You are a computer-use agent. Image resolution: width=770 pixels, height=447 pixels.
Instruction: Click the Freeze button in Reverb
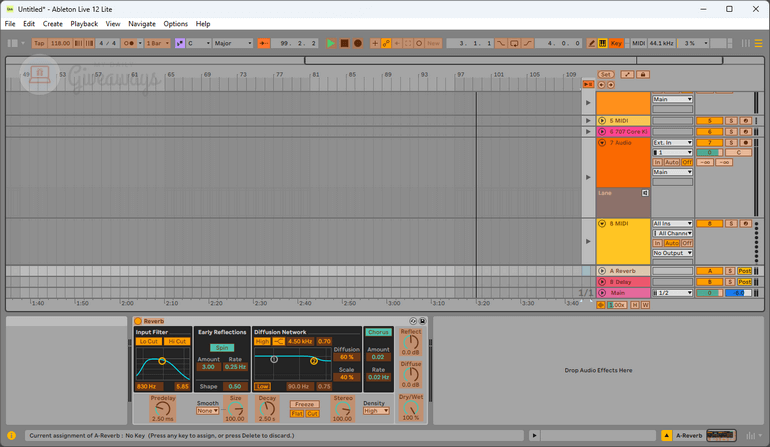pyautogui.click(x=304, y=404)
